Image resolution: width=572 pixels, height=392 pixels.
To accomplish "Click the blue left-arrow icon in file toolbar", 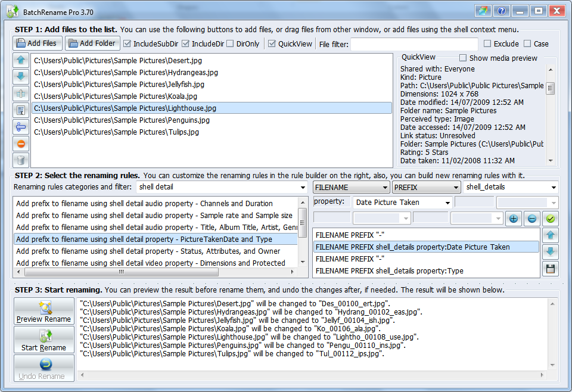I will 21,127.
